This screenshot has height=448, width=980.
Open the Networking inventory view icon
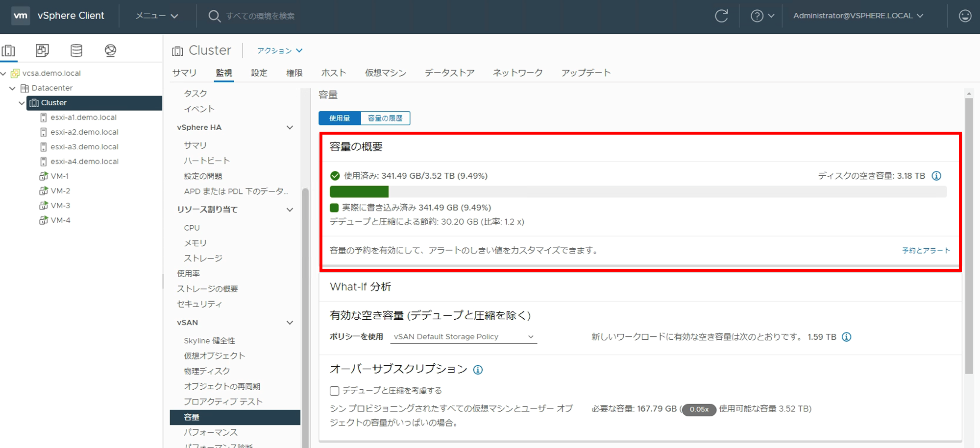(x=110, y=50)
